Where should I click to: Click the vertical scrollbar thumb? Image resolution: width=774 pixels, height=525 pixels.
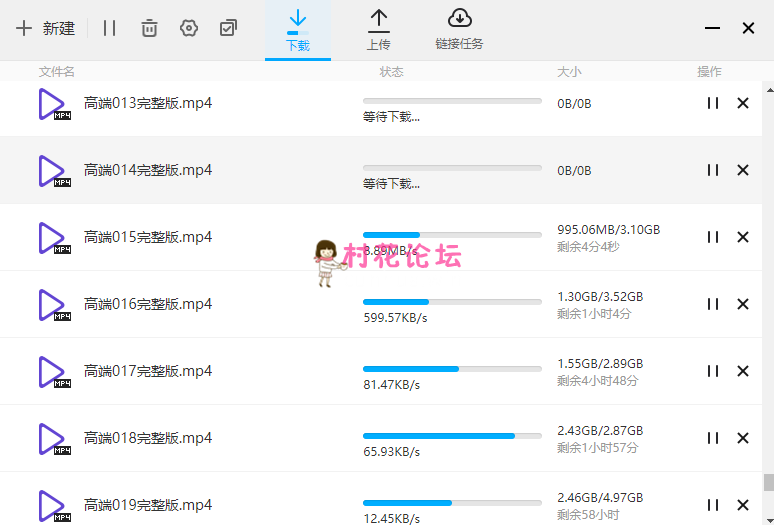(x=768, y=482)
